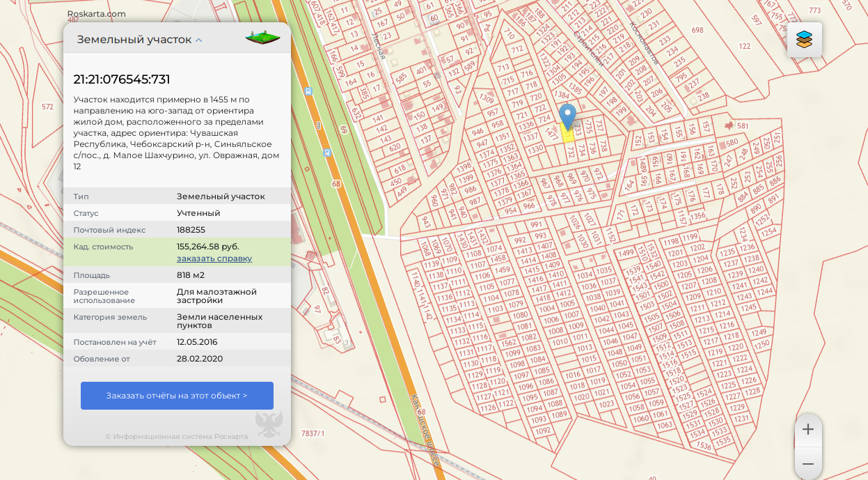Viewport: 868px width, 480px height.
Task: Click the blue location pin marker
Action: click(x=568, y=116)
